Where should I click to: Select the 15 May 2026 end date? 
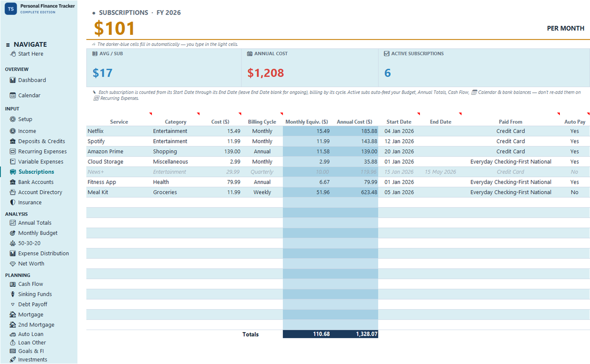point(441,172)
